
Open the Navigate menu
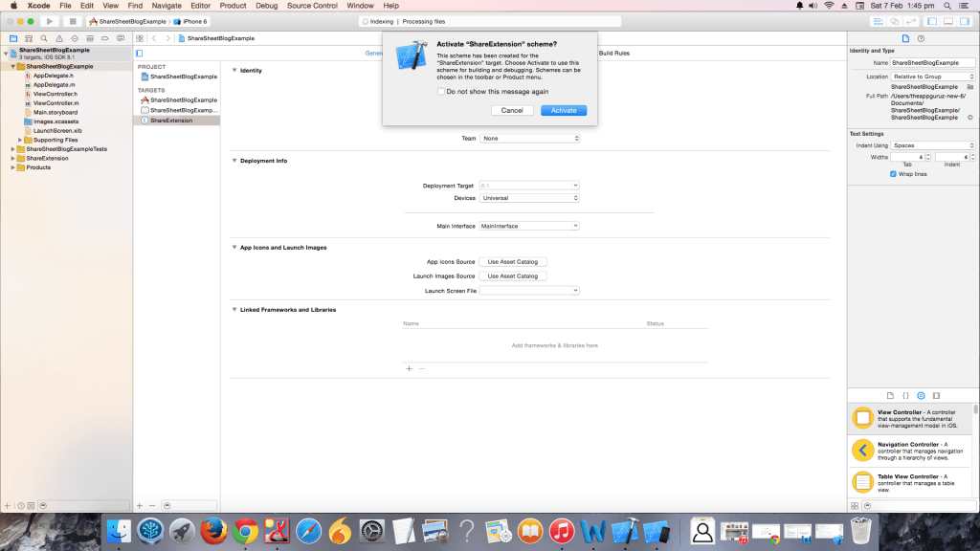point(167,6)
